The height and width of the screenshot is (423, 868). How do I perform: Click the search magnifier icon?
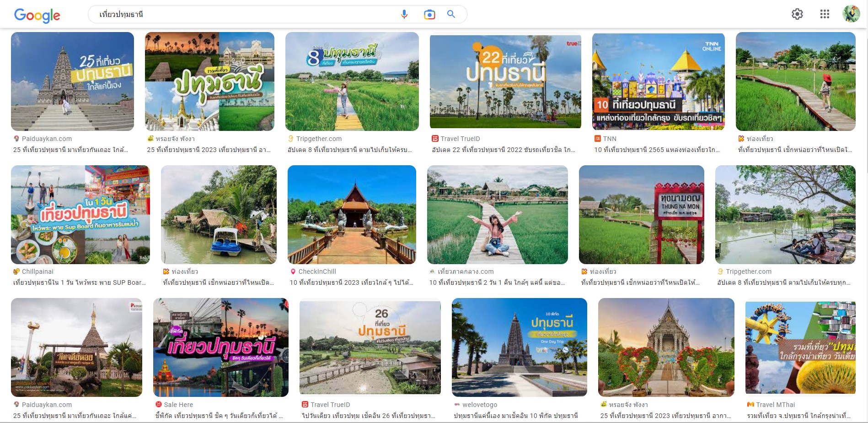(451, 14)
